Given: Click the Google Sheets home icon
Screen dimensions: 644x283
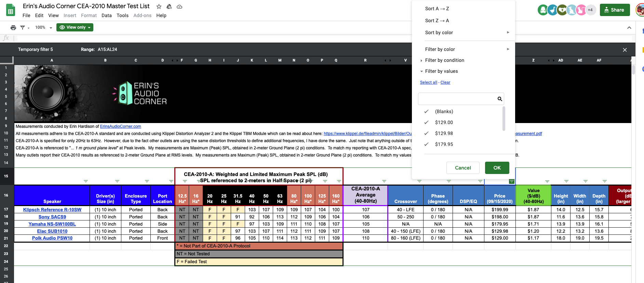Looking at the screenshot, I should [11, 10].
